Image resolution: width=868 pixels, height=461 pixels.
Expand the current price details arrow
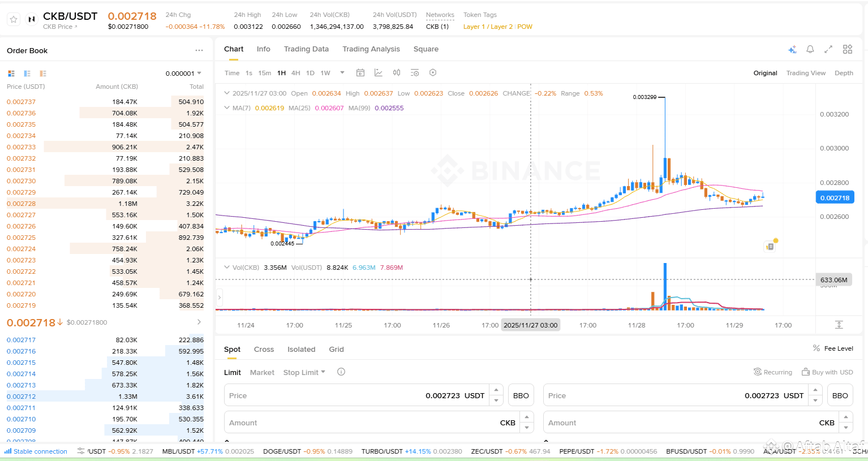click(199, 322)
